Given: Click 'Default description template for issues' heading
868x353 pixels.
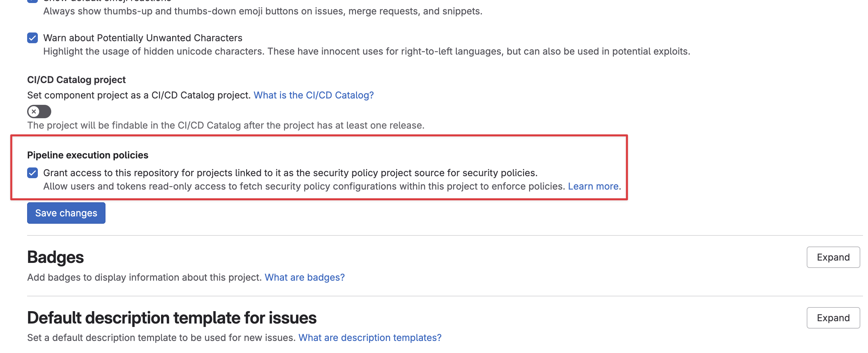Looking at the screenshot, I should tap(171, 318).
